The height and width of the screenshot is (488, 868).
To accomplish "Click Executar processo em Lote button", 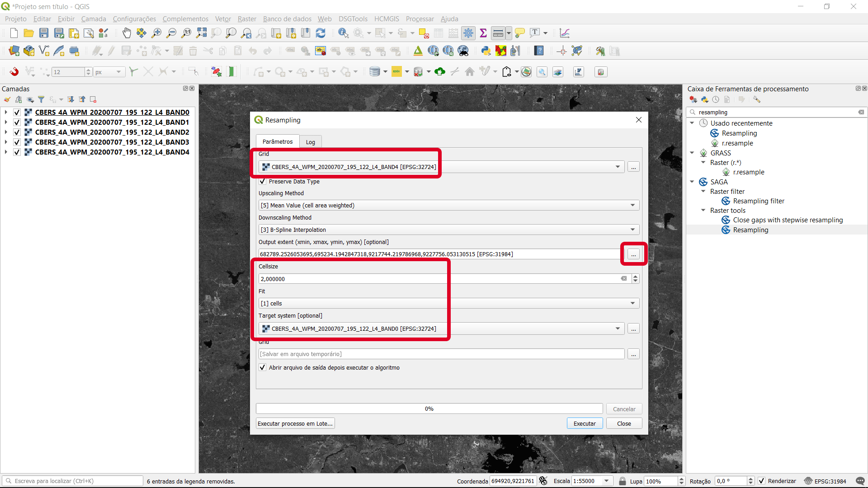I will point(295,423).
